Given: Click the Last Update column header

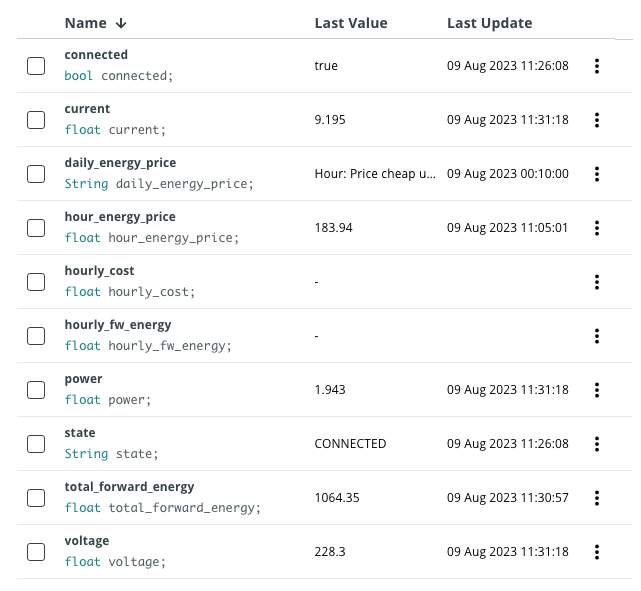Looking at the screenshot, I should [x=489, y=23].
